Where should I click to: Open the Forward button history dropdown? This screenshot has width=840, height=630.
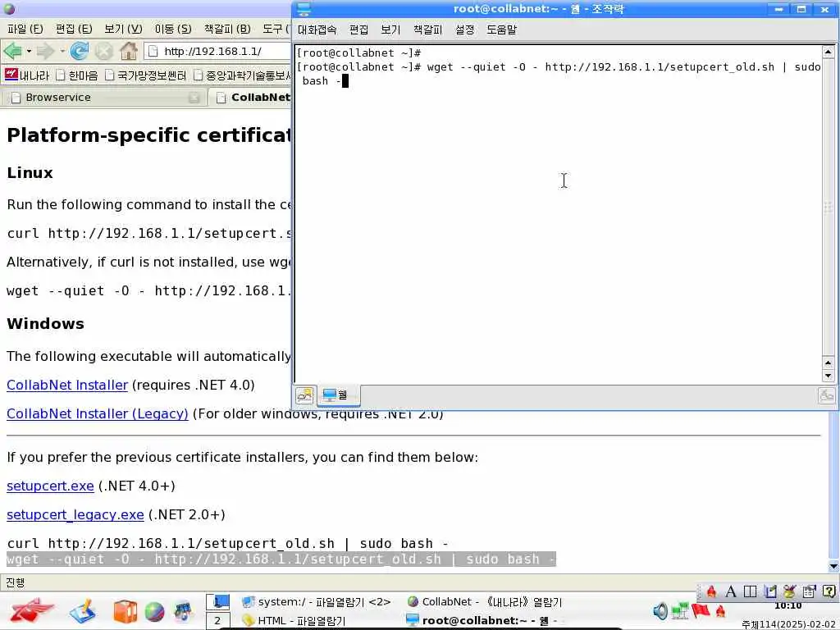62,52
